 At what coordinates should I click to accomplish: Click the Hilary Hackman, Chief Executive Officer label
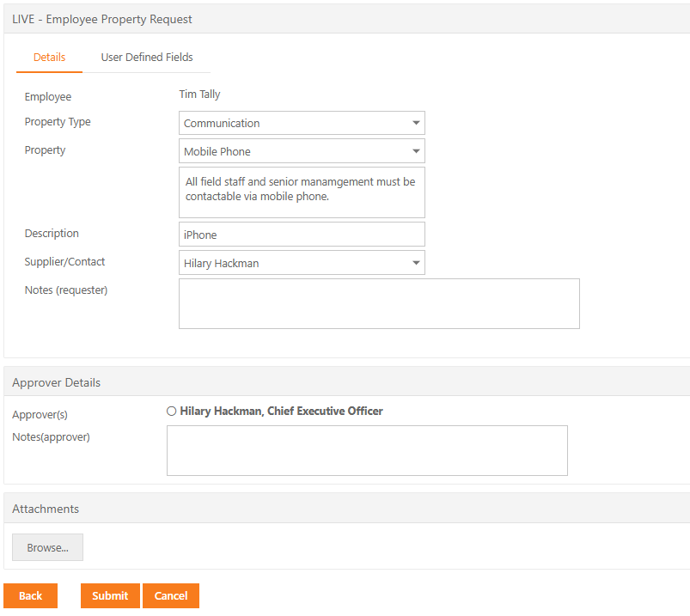tap(282, 411)
